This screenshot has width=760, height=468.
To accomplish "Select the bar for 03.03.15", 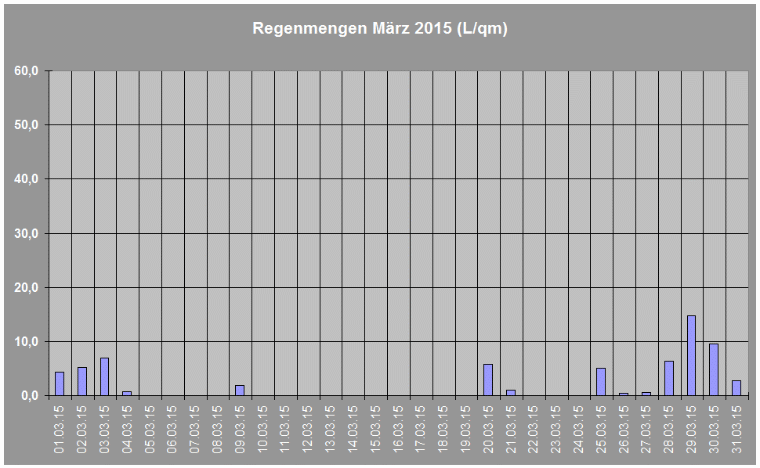I will click(x=104, y=377).
